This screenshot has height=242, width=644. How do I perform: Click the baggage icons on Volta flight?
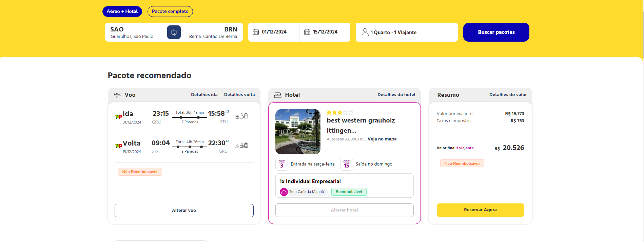tap(242, 146)
